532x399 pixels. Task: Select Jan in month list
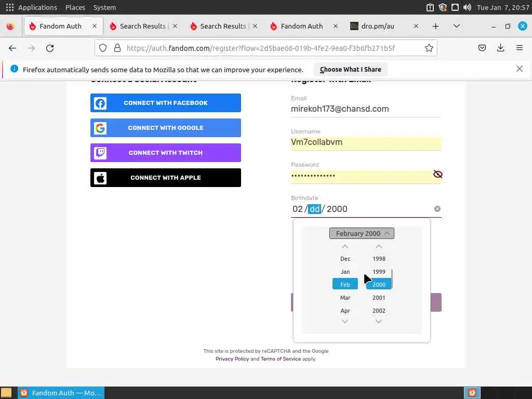[345, 272]
